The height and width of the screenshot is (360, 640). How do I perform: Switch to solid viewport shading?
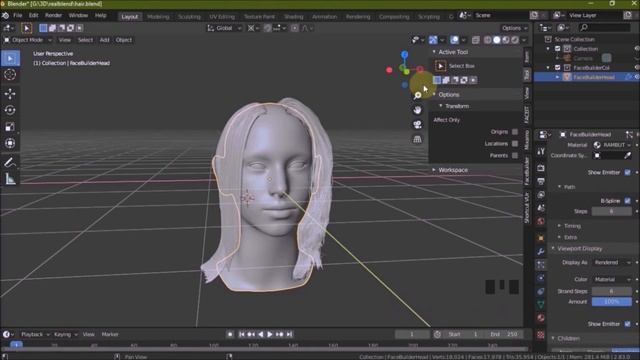click(497, 40)
